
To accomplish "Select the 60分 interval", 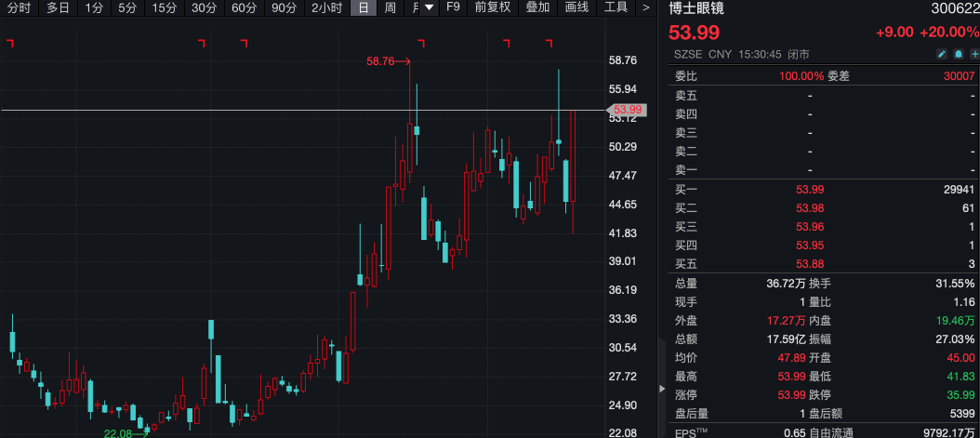I will [x=244, y=8].
